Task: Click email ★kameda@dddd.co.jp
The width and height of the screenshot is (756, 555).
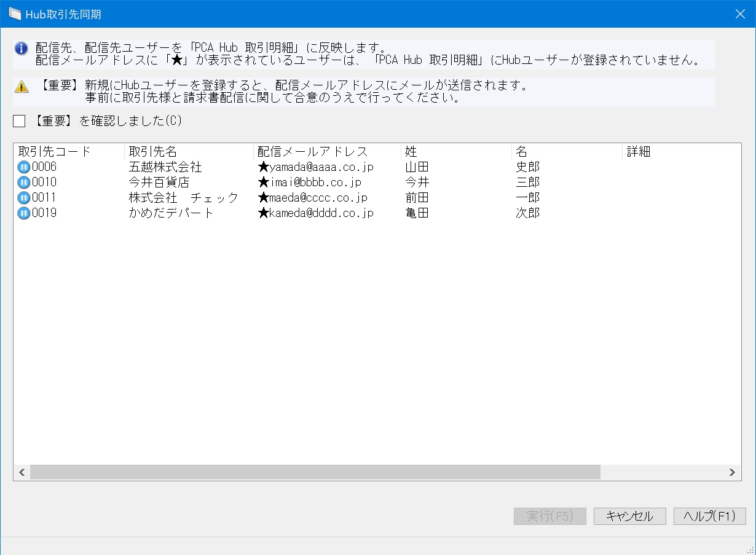Action: tap(315, 213)
